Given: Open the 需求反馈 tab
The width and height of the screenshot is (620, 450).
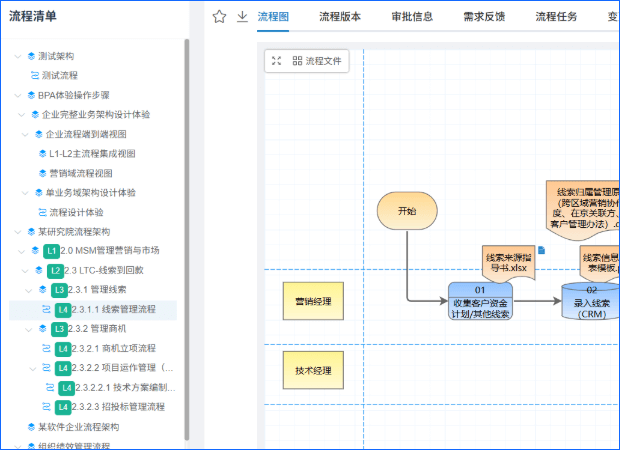Looking at the screenshot, I should tap(484, 16).
